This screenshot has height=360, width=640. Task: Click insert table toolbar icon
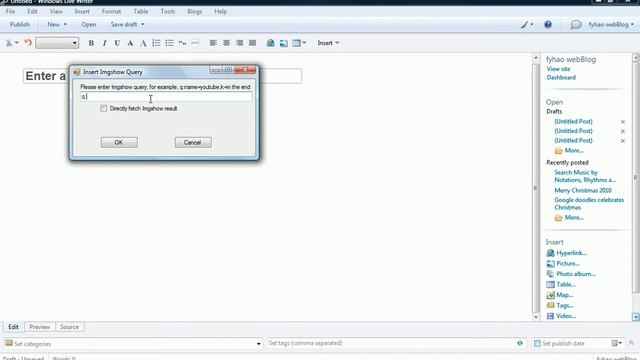[296, 43]
